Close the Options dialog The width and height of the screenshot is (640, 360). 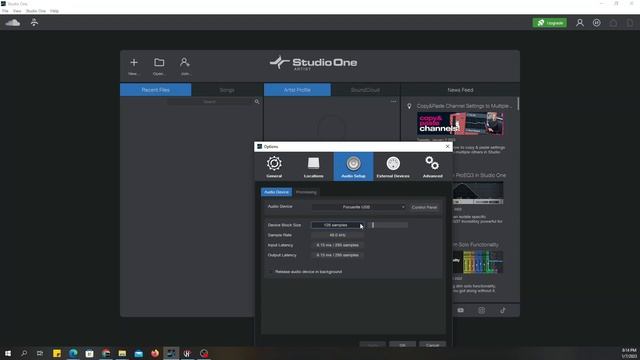coord(447,147)
